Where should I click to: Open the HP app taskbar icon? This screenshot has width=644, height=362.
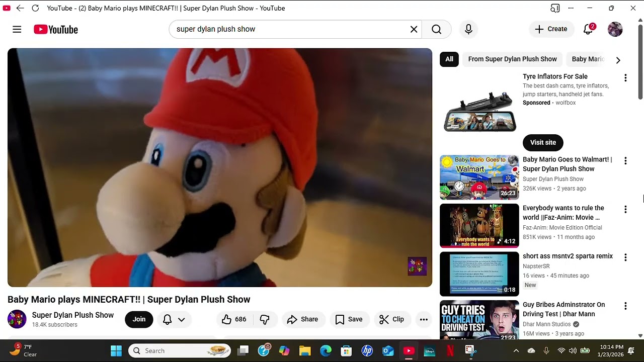pyautogui.click(x=367, y=351)
